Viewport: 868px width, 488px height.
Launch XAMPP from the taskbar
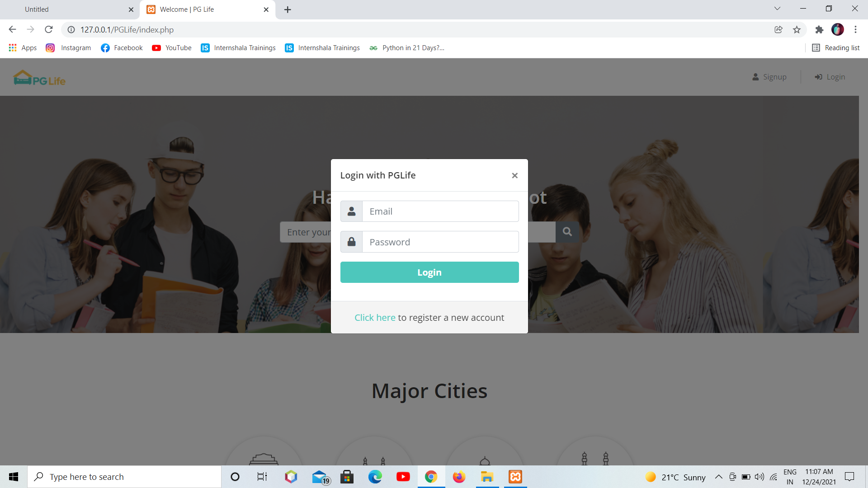coord(515,476)
